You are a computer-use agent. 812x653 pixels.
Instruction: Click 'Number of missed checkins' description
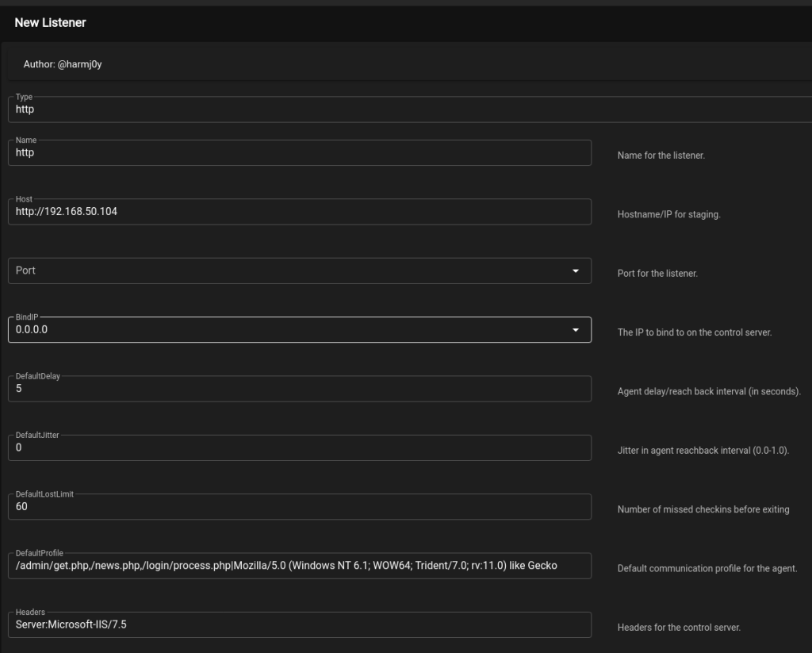coord(703,509)
